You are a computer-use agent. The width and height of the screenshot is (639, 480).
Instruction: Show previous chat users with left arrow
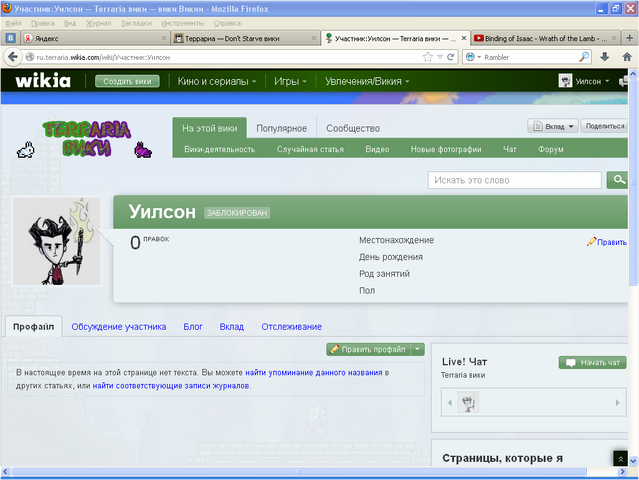point(450,403)
